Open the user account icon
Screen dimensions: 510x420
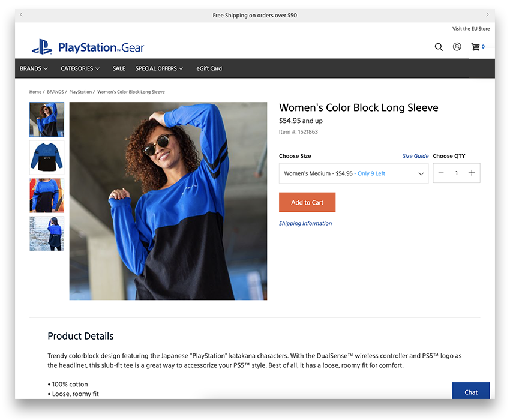[457, 47]
